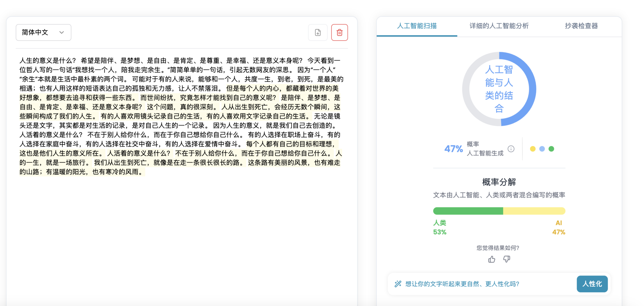Click the green legend dot
644x306 pixels.
point(551,149)
